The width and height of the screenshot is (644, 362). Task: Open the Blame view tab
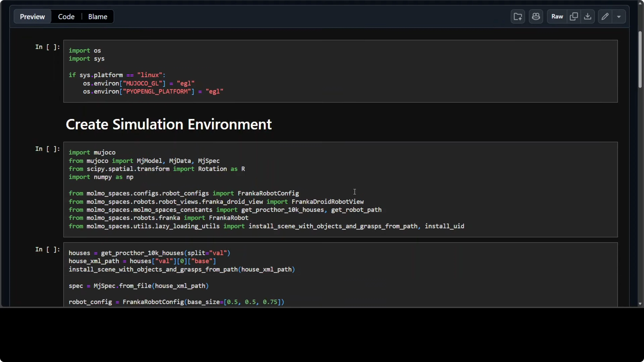(x=97, y=16)
